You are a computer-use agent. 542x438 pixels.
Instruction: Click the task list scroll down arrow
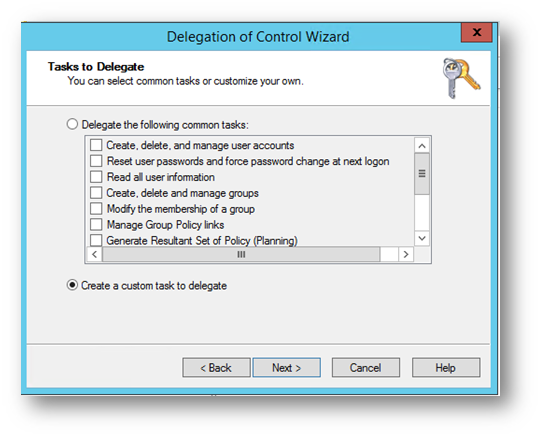(422, 238)
